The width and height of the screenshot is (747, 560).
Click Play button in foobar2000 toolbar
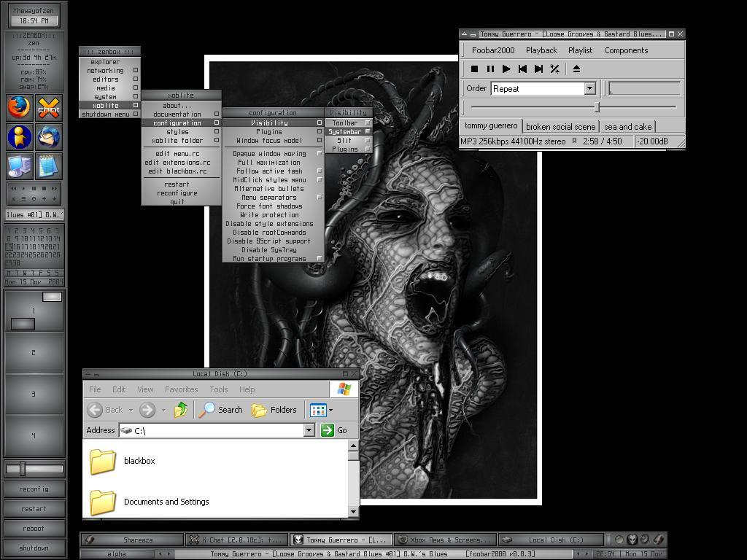506,69
